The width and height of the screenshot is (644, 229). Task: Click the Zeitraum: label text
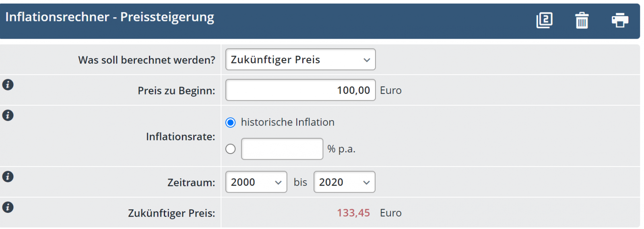point(191,183)
